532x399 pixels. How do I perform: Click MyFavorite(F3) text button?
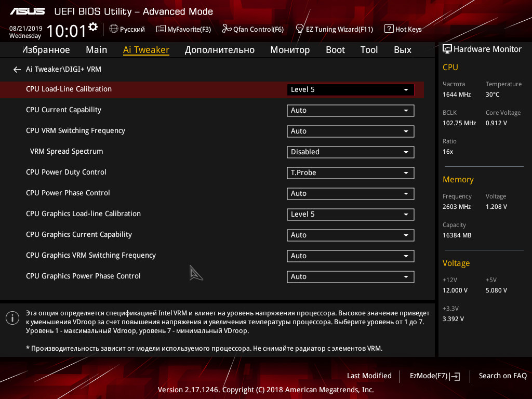click(189, 29)
